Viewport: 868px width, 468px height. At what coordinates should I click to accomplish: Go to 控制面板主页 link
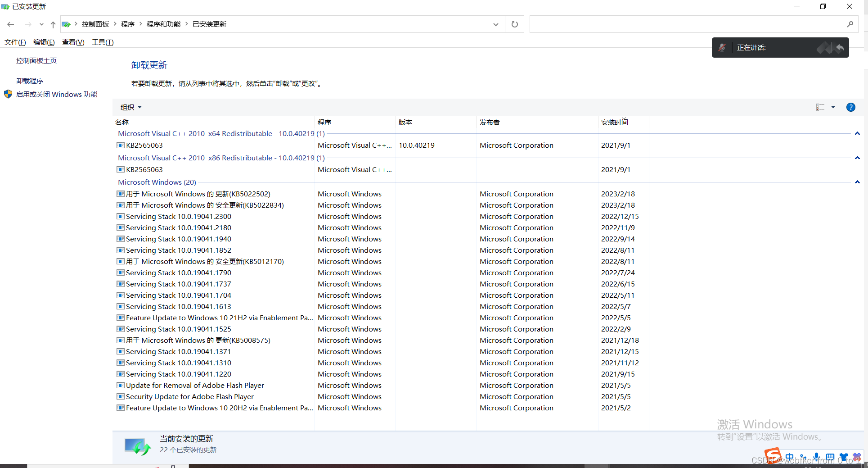click(x=36, y=60)
